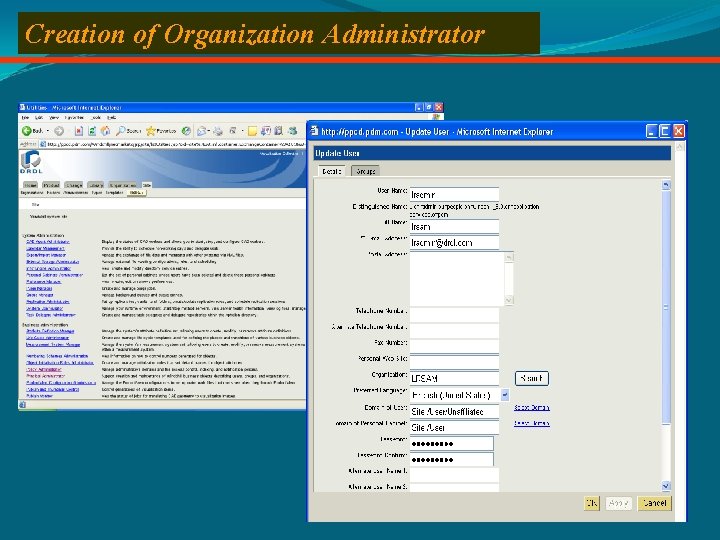The width and height of the screenshot is (720, 540).
Task: Click the Search button next to Organization
Action: [x=532, y=378]
